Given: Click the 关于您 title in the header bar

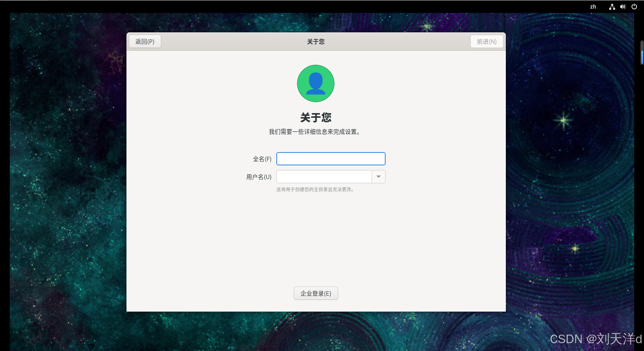Looking at the screenshot, I should coord(316,41).
